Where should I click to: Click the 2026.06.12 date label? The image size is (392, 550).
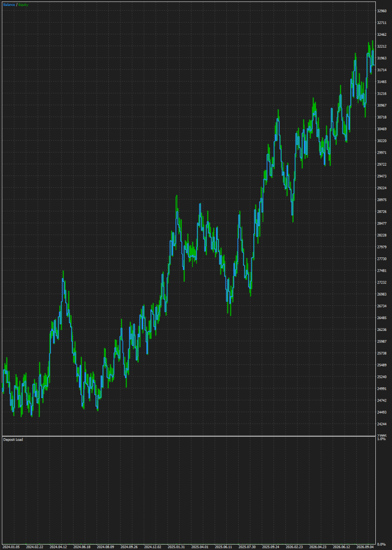tap(341, 547)
